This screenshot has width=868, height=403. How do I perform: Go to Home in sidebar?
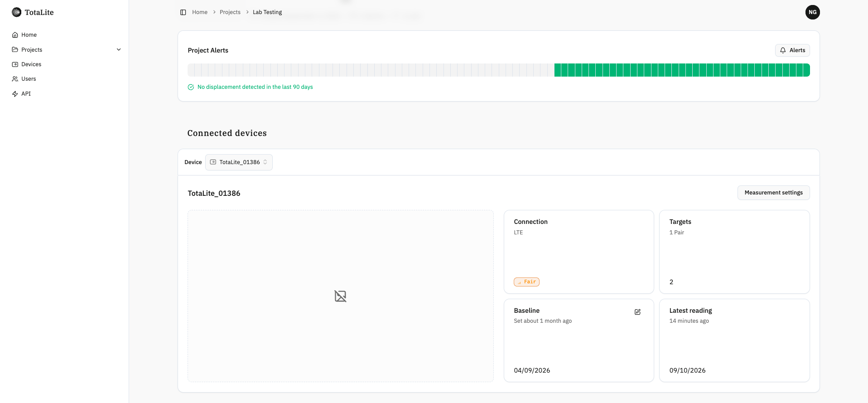[x=29, y=35]
